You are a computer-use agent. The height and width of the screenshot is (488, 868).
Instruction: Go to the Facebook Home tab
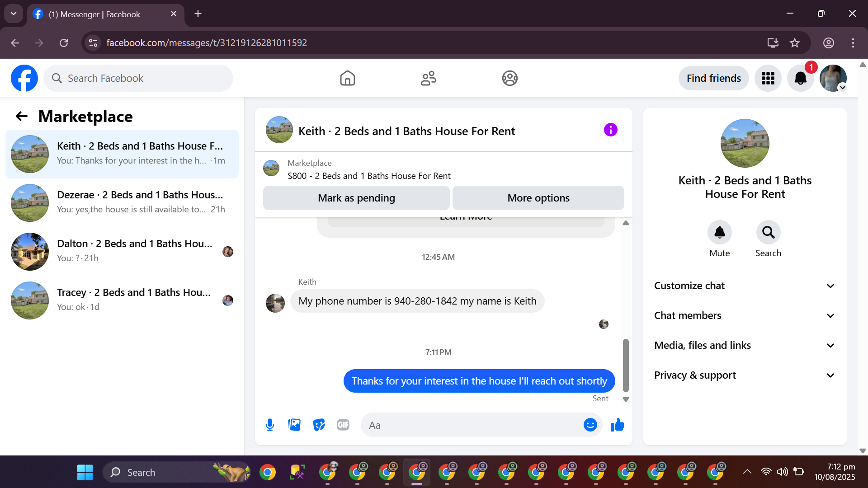click(x=347, y=79)
